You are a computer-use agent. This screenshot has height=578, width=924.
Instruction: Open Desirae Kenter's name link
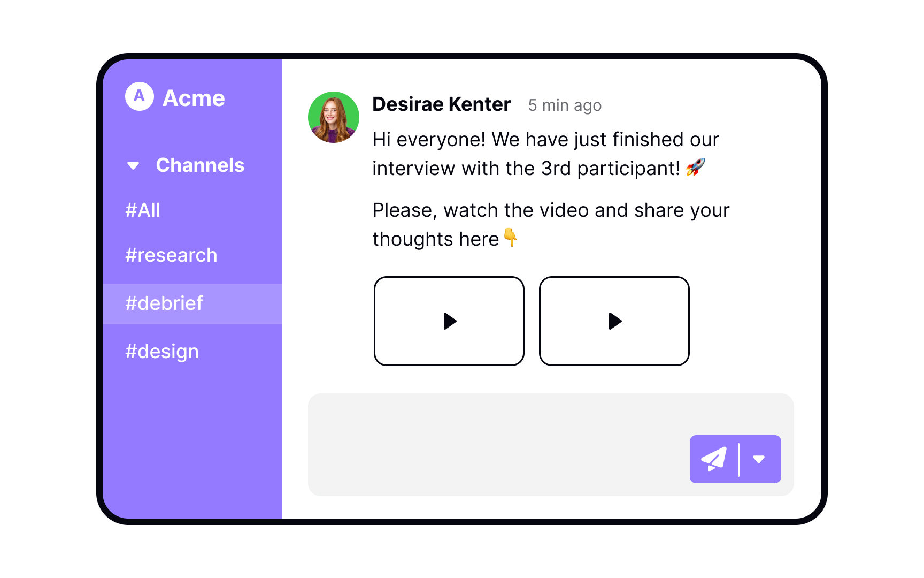(x=441, y=104)
